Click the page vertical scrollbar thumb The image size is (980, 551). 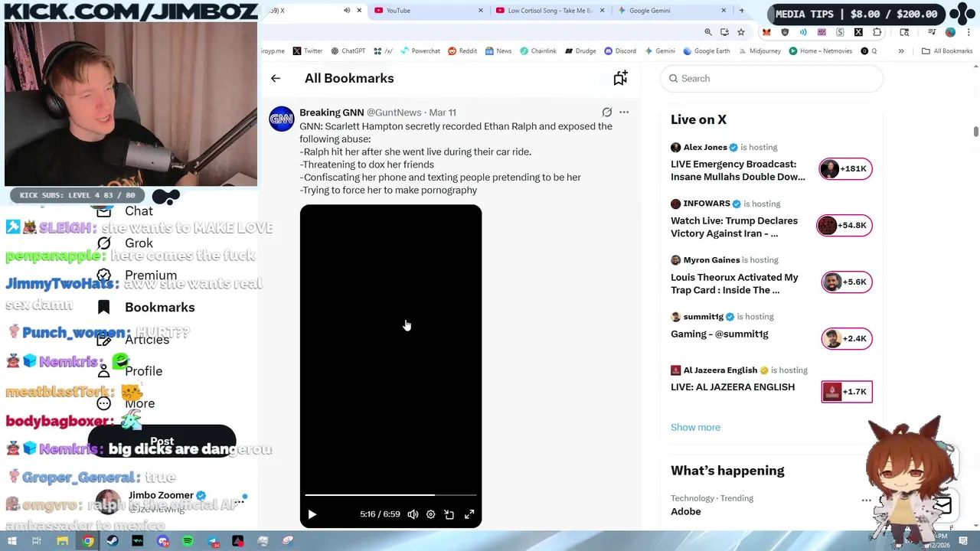click(x=976, y=132)
